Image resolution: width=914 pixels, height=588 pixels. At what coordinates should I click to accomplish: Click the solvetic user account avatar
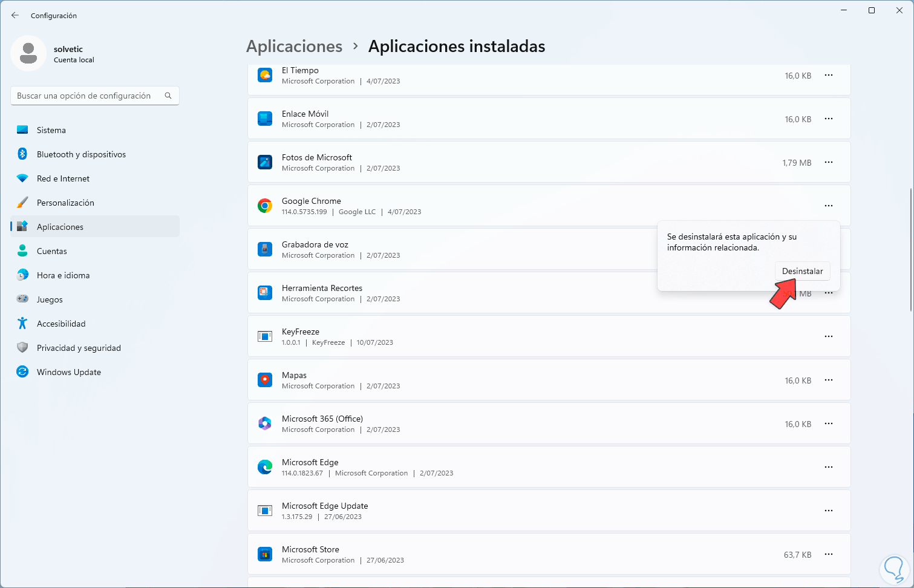click(x=28, y=53)
